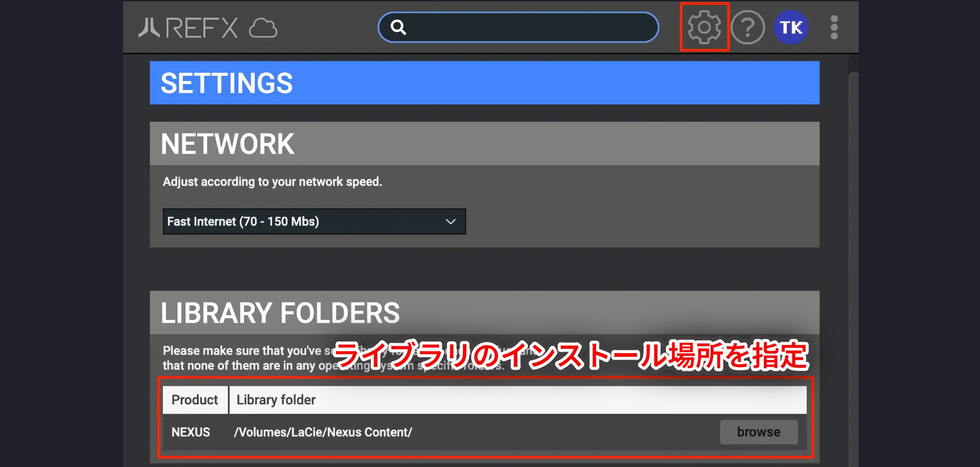980x467 pixels.
Task: Click the Product column header
Action: pos(195,400)
